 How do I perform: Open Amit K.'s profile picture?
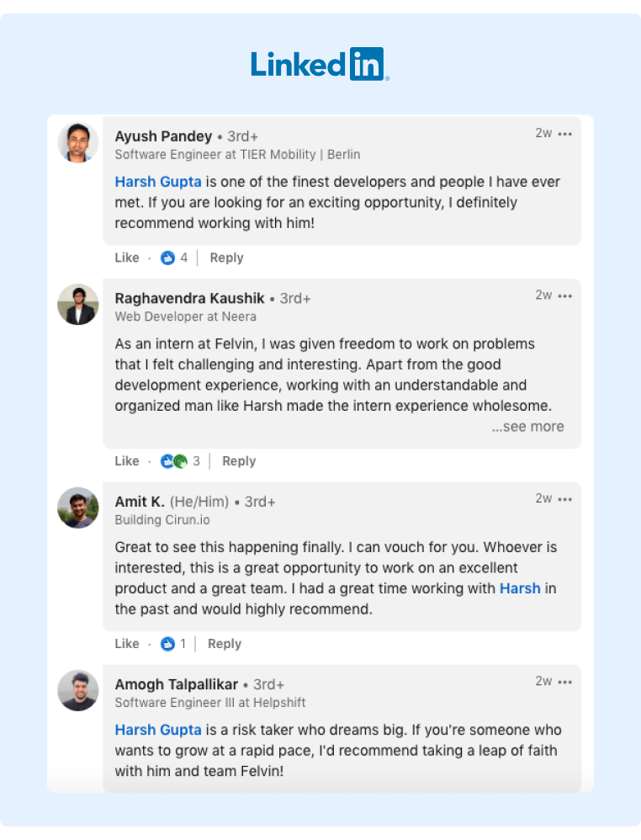[78, 508]
